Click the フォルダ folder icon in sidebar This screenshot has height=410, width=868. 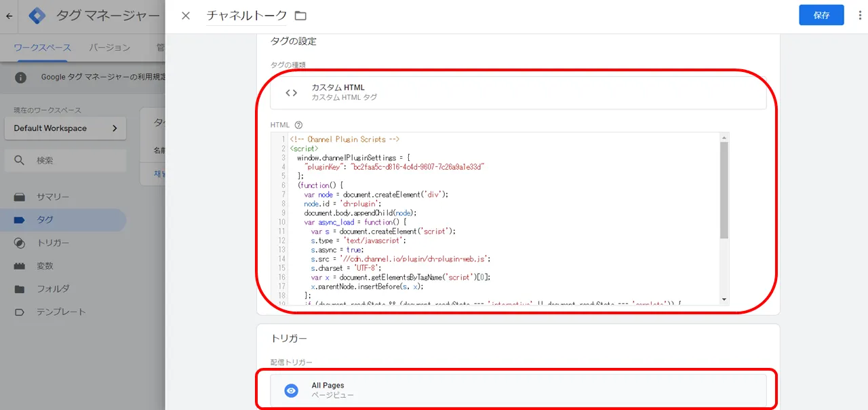coord(20,289)
